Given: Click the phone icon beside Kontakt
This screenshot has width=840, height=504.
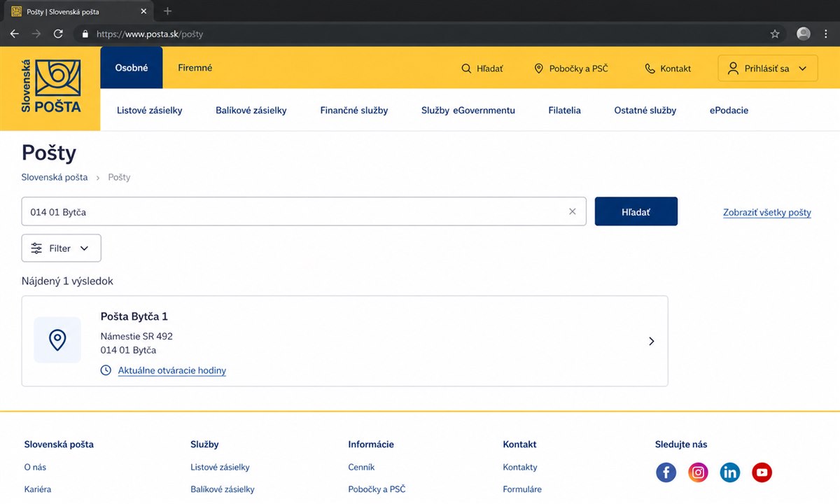Looking at the screenshot, I should 650,69.
